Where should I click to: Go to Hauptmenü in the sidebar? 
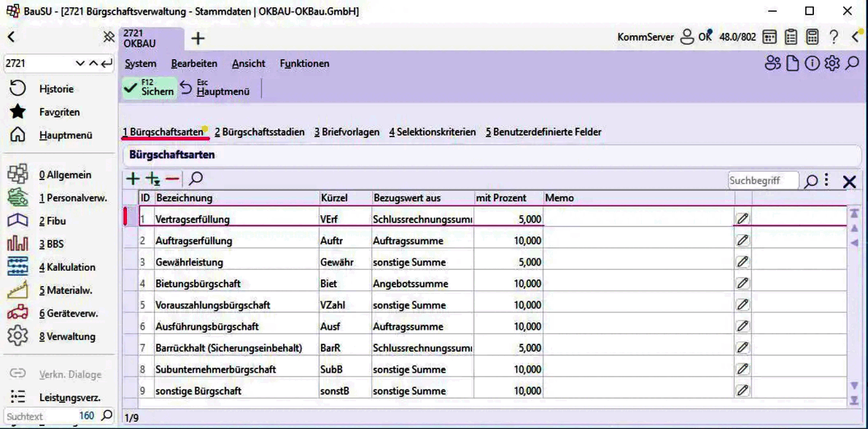coord(66,135)
